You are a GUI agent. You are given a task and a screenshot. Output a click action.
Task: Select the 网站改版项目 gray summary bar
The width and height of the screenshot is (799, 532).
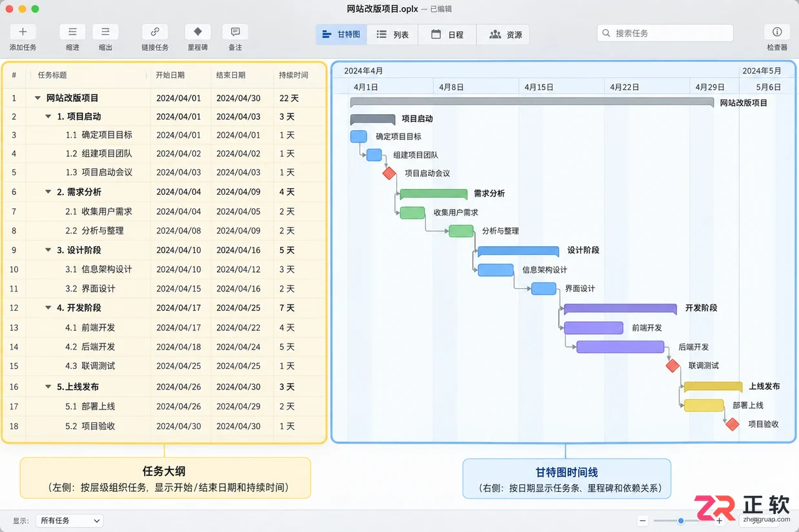coord(532,102)
